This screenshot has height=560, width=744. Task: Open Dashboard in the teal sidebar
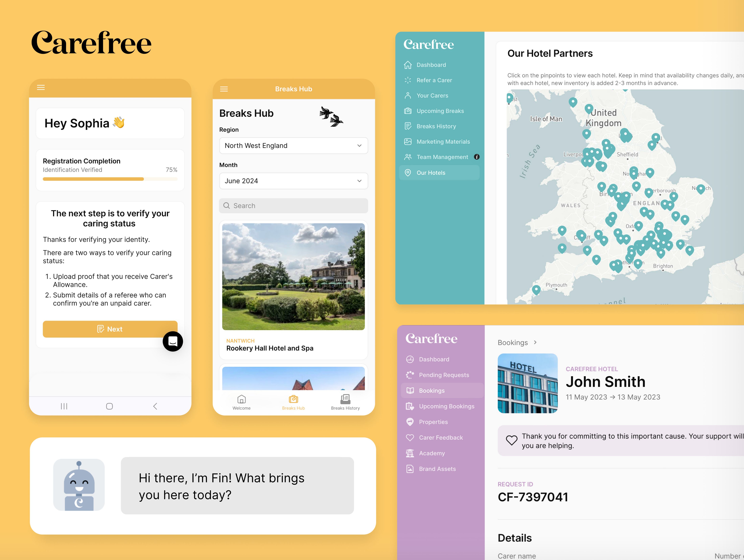point(439,65)
